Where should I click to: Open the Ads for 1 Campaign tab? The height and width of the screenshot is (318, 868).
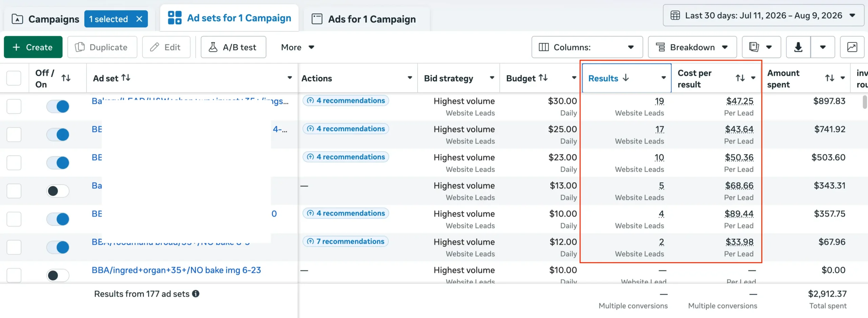[364, 19]
